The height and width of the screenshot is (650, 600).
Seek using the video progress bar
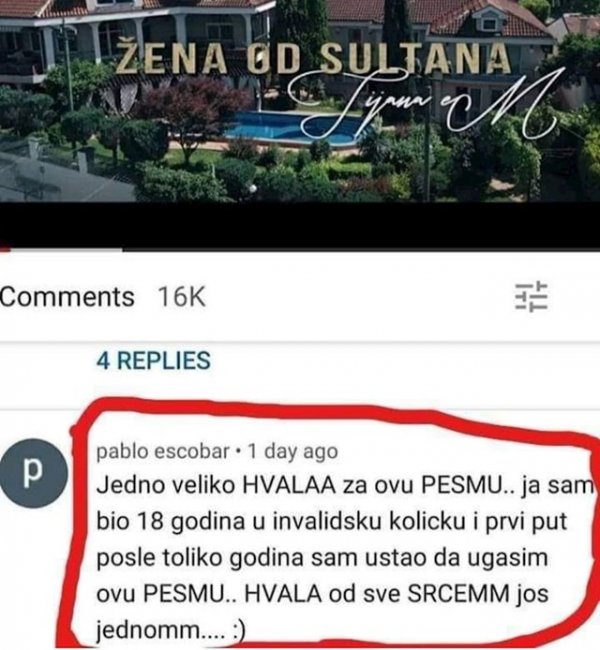pos(300,250)
